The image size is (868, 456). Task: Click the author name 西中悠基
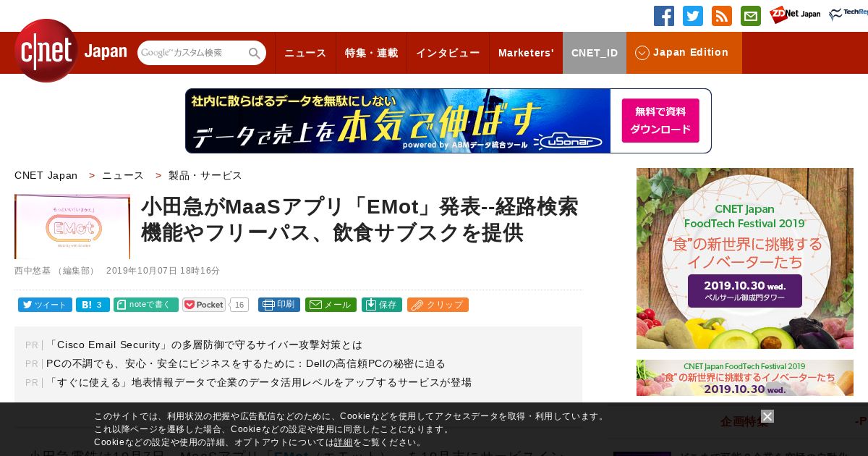(33, 271)
